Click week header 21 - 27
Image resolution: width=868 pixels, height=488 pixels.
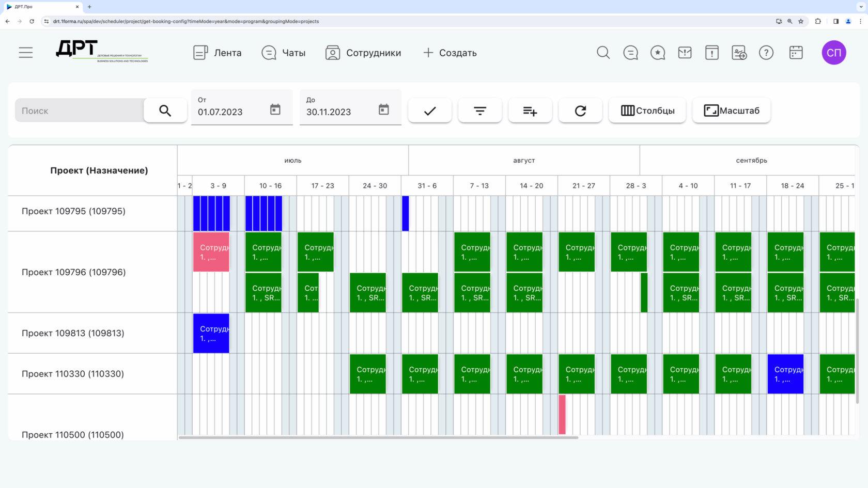tap(584, 186)
